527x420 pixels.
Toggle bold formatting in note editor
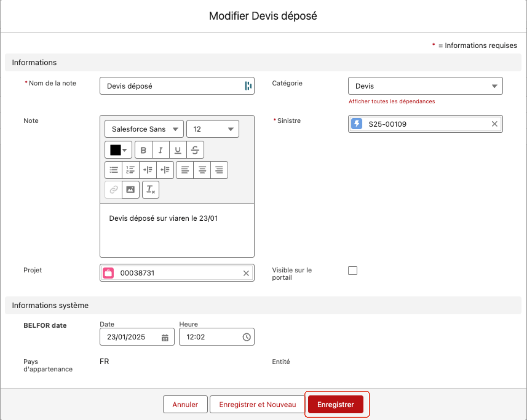point(143,150)
